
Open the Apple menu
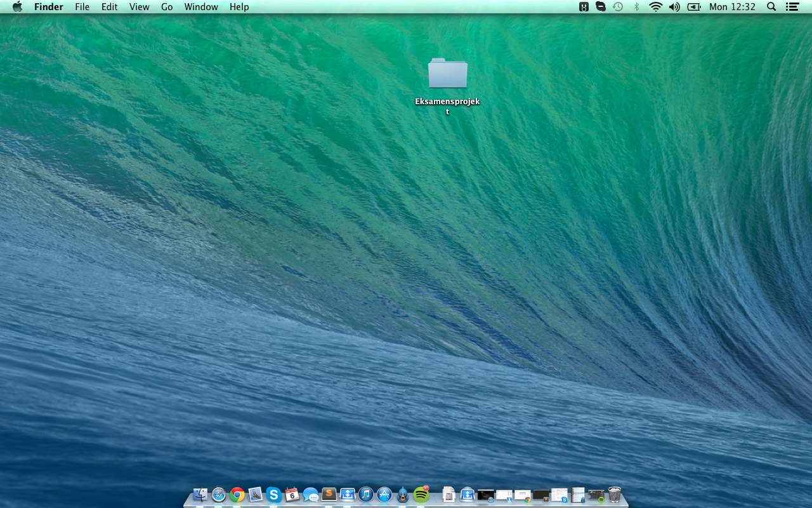tap(17, 7)
